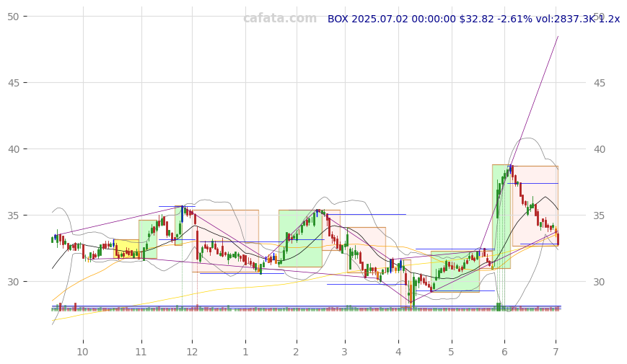Click x-axis month label 4
This screenshot has width=627, height=364.
(398, 352)
